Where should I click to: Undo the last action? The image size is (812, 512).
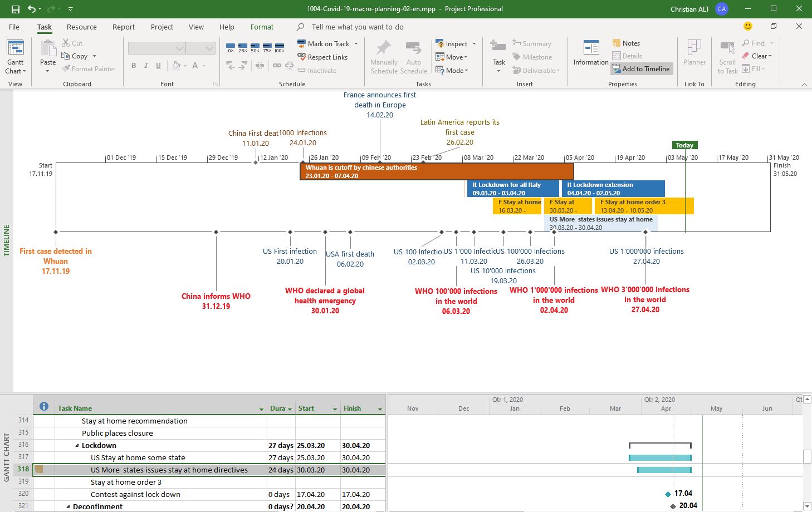32,9
